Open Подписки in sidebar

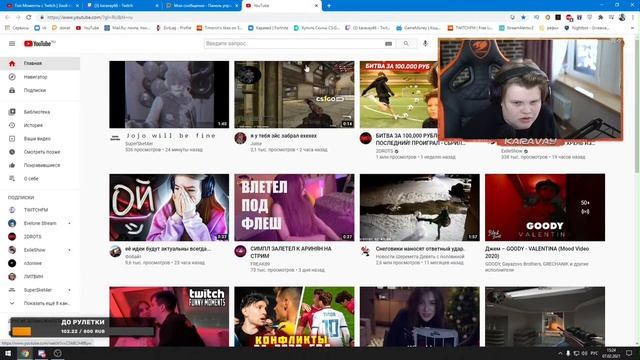40,90
